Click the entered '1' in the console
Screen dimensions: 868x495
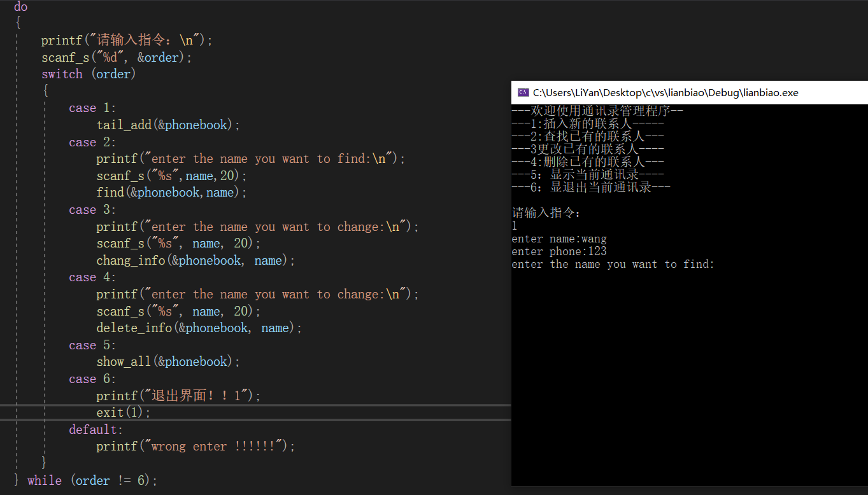tap(515, 226)
